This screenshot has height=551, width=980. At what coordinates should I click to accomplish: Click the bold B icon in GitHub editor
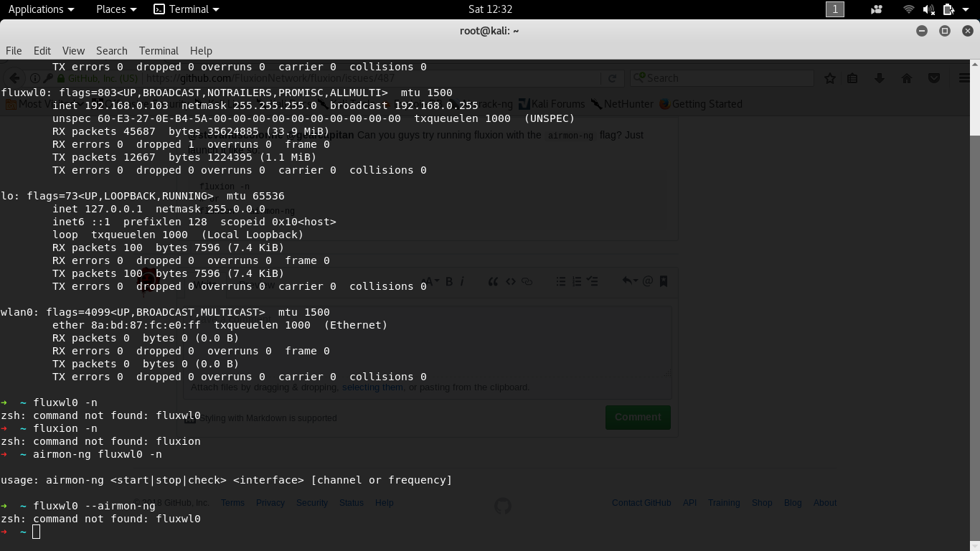(x=449, y=281)
